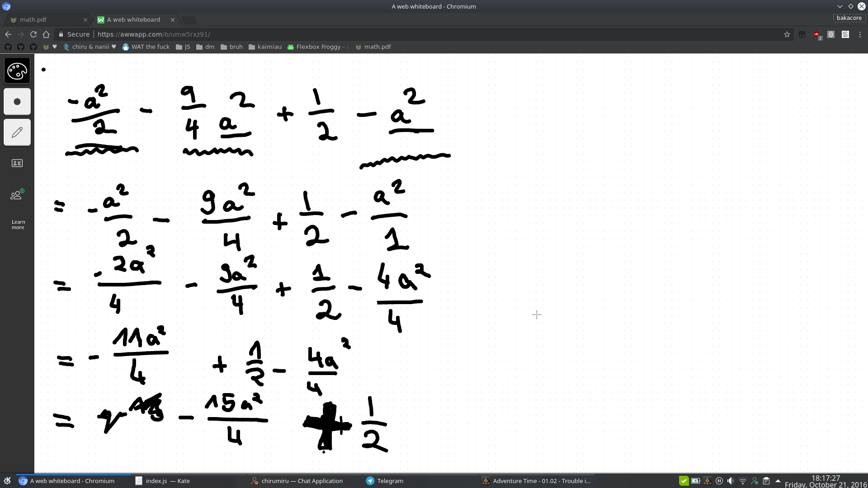Image resolution: width=868 pixels, height=488 pixels.
Task: Click the green checkmark tray icon
Action: pyautogui.click(x=684, y=481)
